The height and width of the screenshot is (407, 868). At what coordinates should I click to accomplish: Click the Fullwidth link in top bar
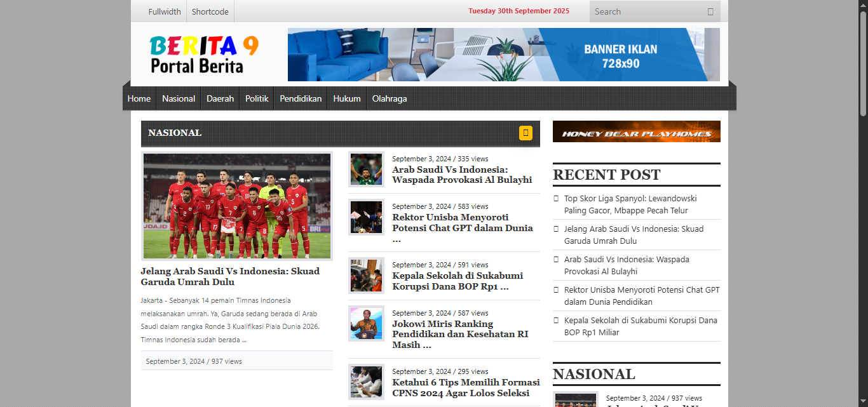[165, 11]
